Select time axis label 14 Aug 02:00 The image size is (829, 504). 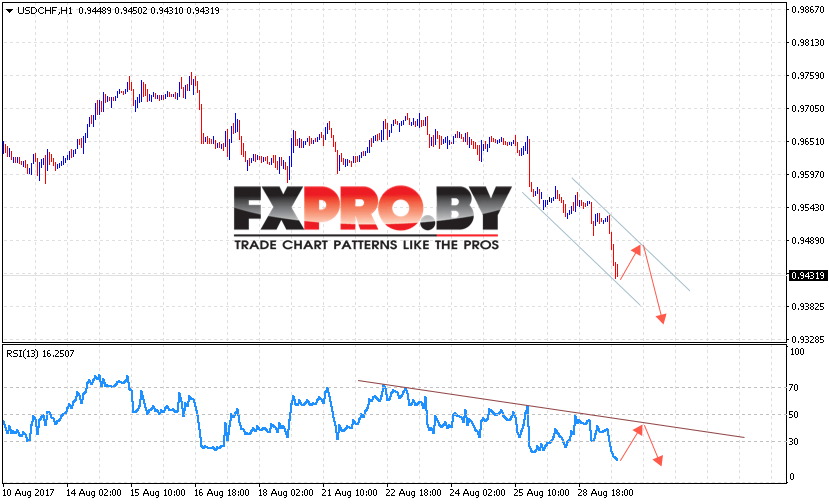coord(94,493)
